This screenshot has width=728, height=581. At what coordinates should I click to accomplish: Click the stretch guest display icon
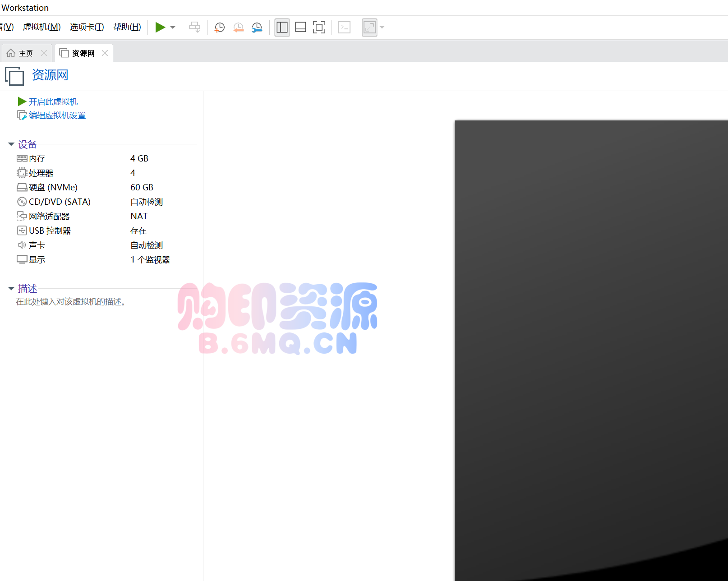tap(369, 28)
